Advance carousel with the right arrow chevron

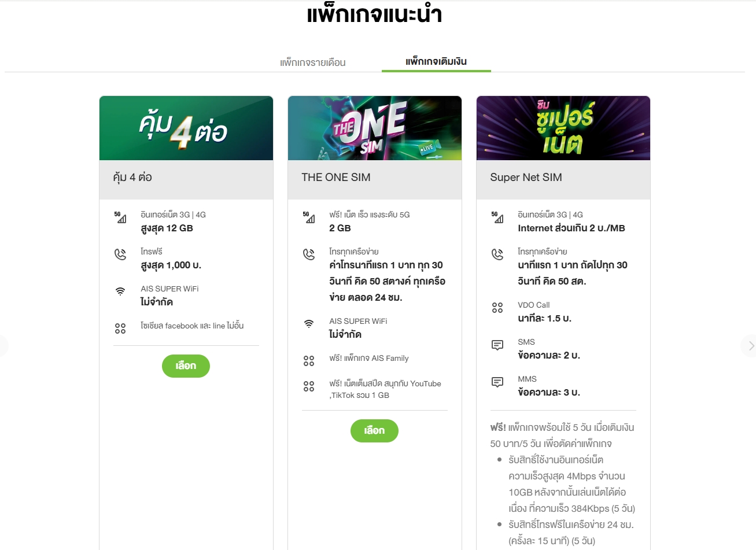click(750, 346)
